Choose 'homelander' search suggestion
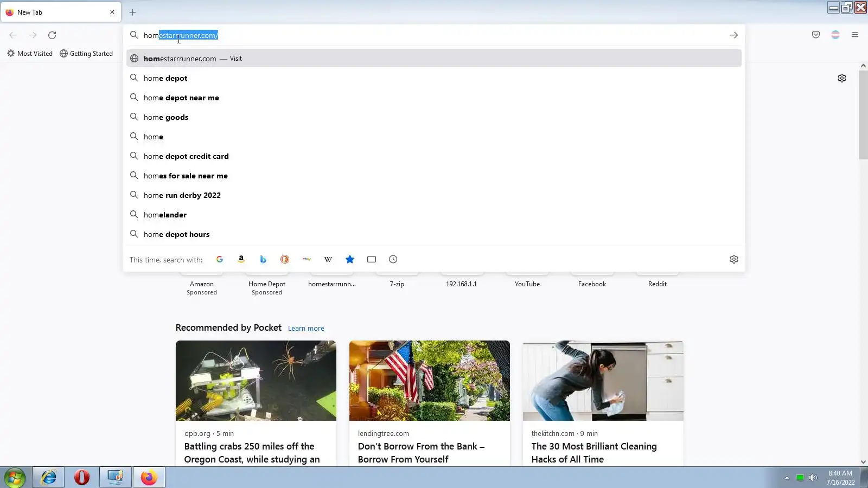The image size is (868, 488). click(434, 215)
